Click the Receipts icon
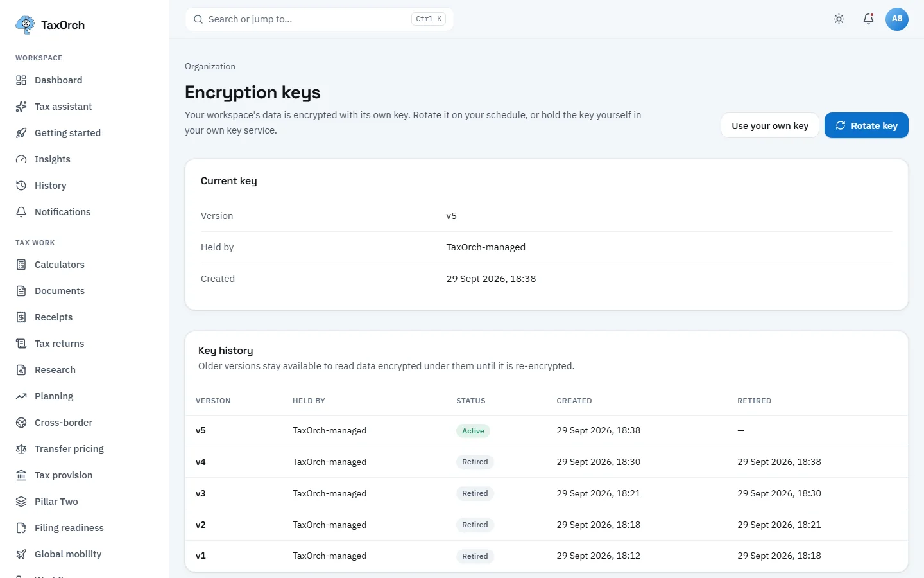This screenshot has width=924, height=578. click(21, 317)
